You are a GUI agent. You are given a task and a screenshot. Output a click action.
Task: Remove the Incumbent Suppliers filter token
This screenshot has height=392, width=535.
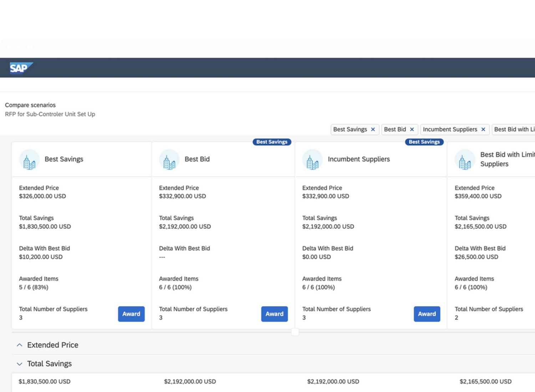[483, 129]
